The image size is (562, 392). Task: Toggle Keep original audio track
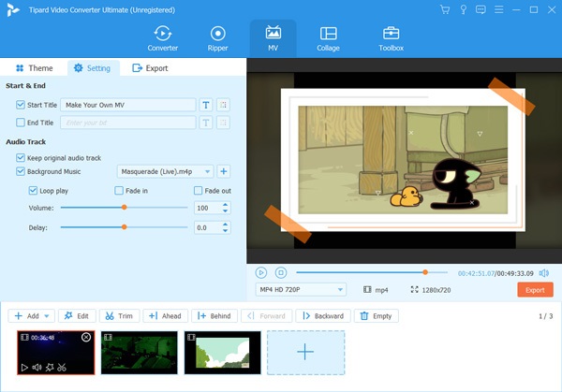pos(21,158)
